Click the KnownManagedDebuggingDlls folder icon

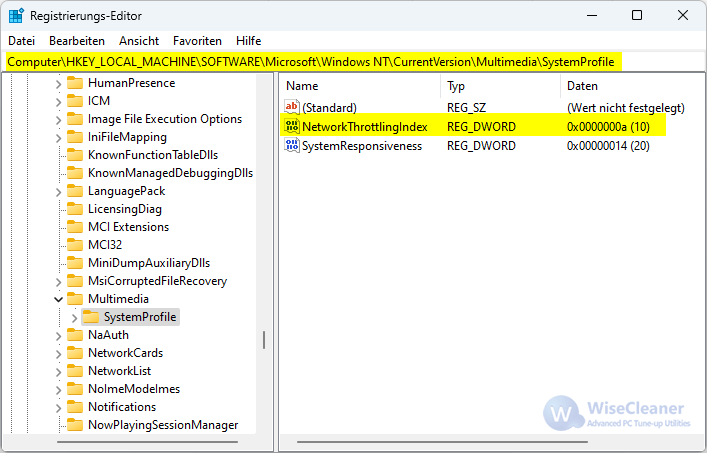[x=75, y=173]
